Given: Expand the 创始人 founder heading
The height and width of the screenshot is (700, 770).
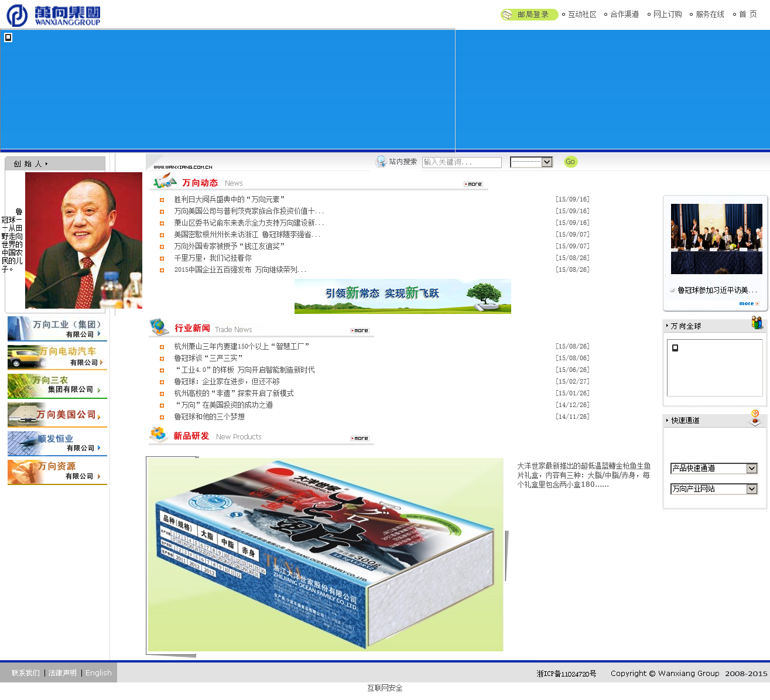Looking at the screenshot, I should point(31,164).
